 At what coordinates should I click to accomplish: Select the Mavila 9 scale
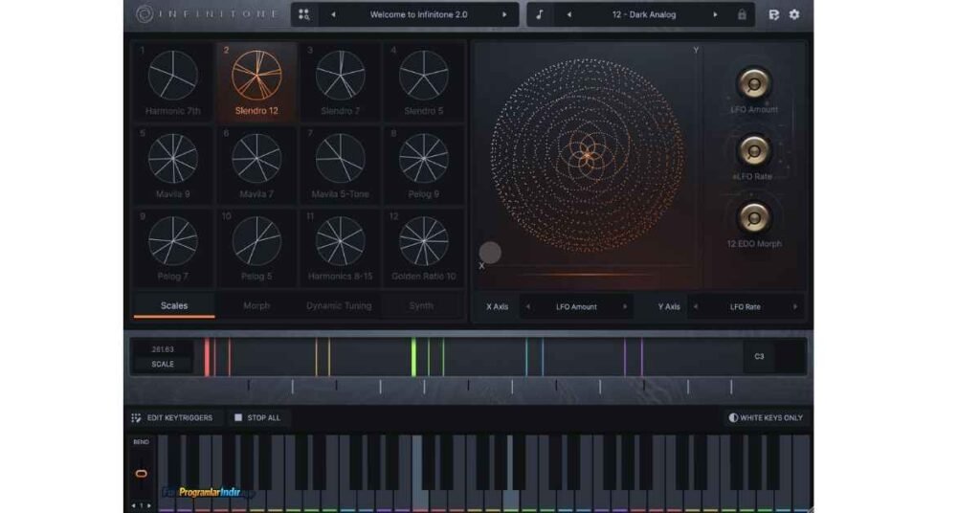click(173, 165)
